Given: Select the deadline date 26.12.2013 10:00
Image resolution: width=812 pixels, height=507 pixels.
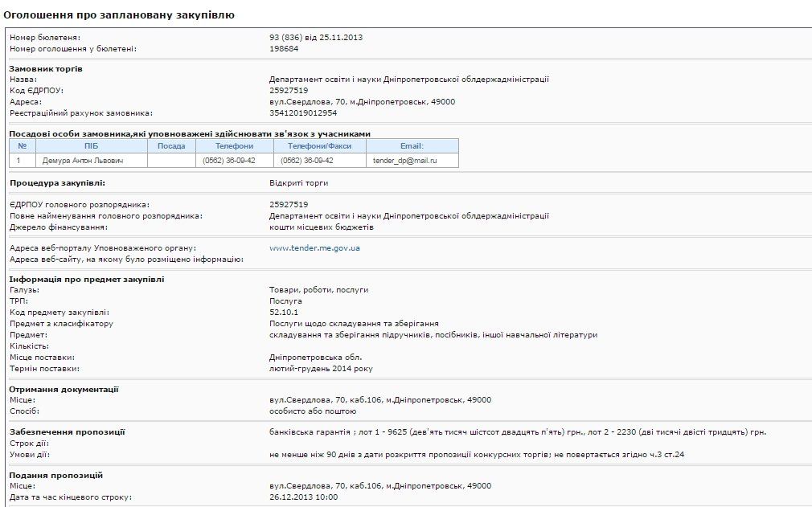Looking at the screenshot, I should pos(306,497).
